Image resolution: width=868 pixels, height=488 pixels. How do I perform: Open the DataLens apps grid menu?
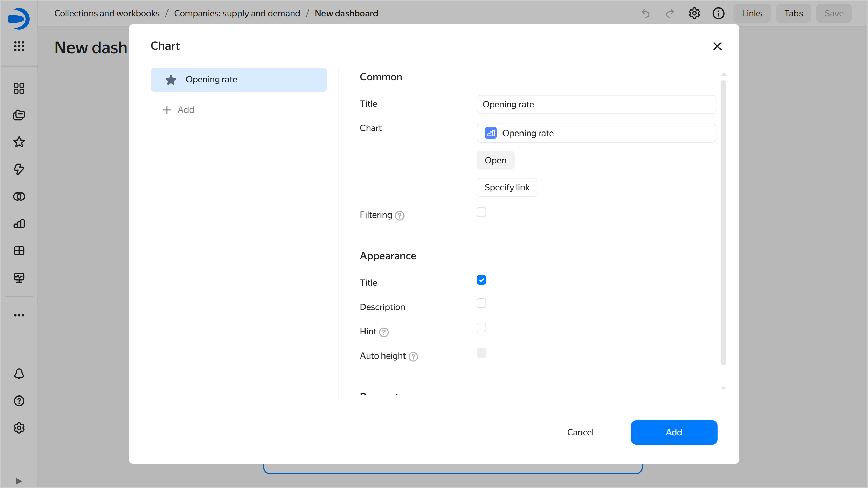coord(19,47)
